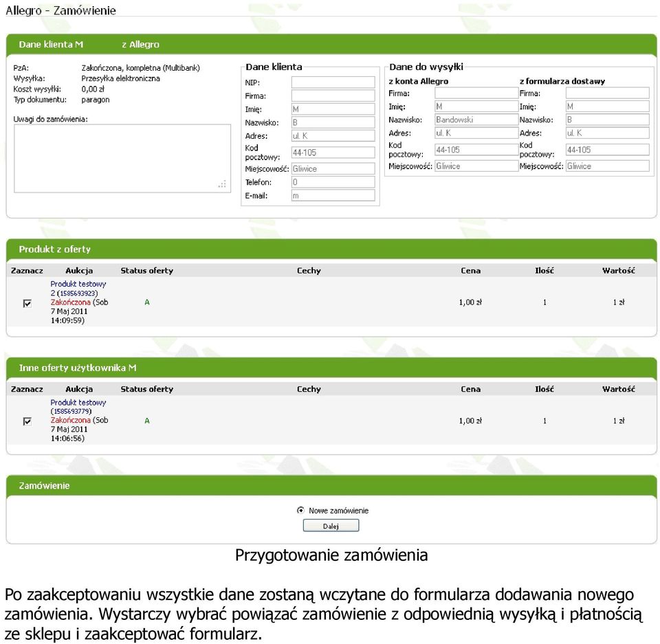Click Miejscowość field under z formularza dostawy

(607, 166)
